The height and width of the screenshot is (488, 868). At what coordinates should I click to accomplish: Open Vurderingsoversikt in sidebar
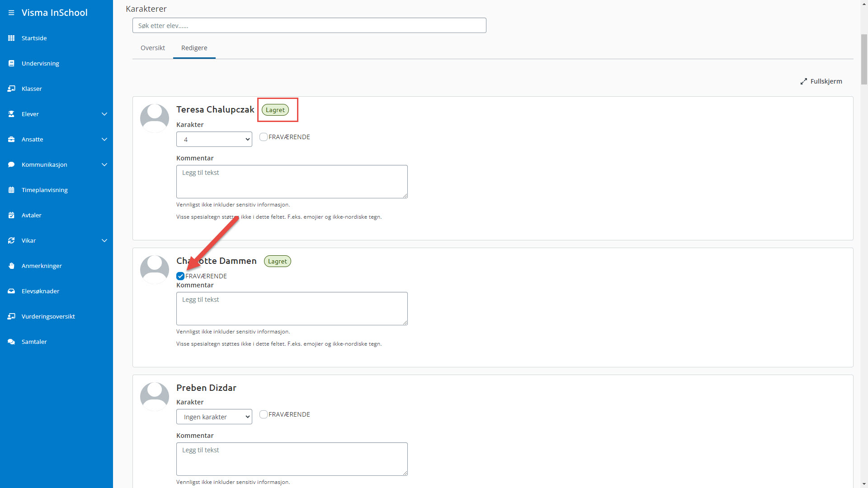(x=48, y=316)
